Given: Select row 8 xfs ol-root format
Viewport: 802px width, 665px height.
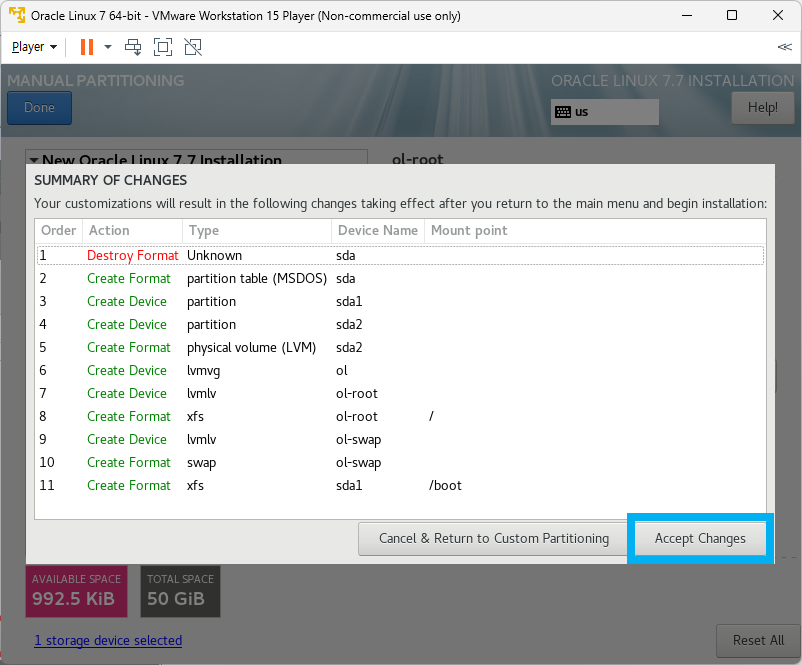Looking at the screenshot, I should click(400, 416).
